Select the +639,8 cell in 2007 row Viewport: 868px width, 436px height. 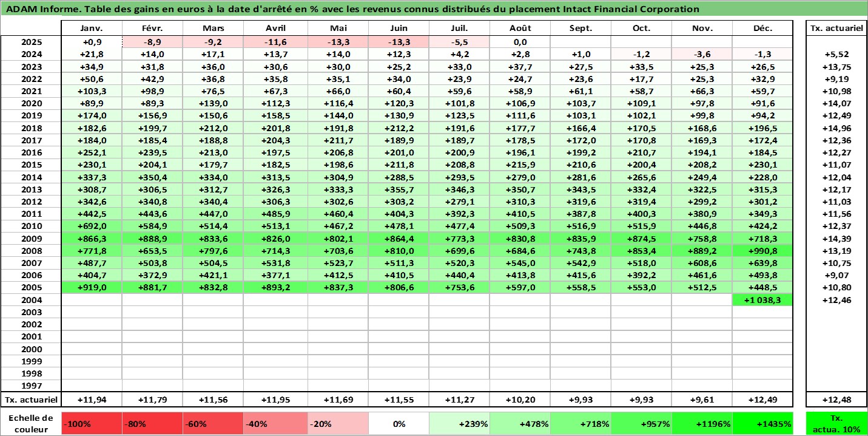(x=762, y=263)
